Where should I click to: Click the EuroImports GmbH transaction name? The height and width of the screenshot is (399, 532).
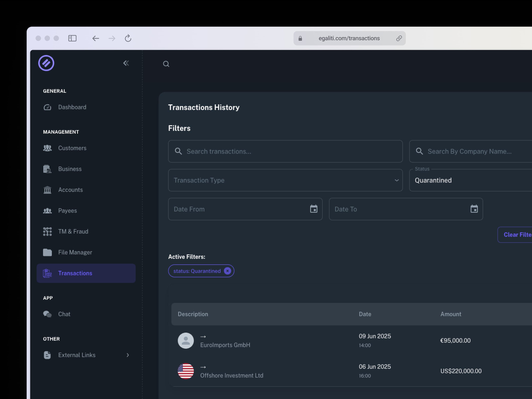(x=225, y=345)
